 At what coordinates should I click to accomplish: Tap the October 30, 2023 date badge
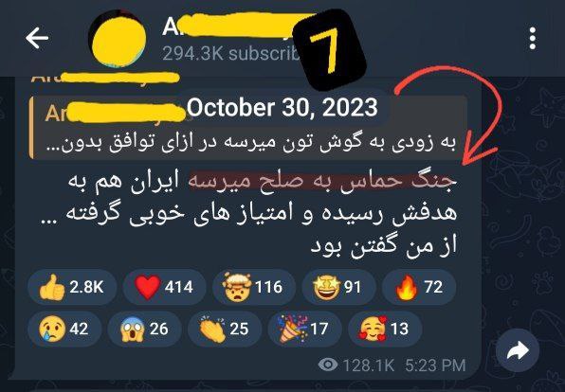[x=282, y=107]
